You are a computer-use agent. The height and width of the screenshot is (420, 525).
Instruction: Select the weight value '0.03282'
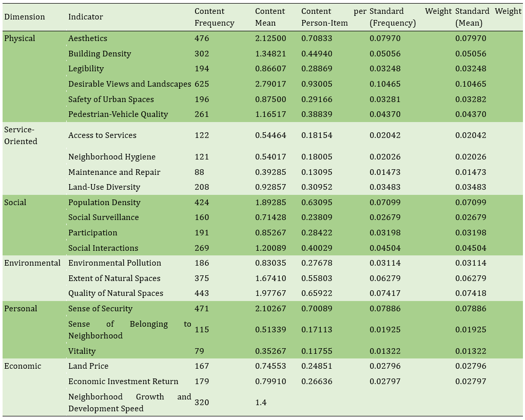[x=471, y=99]
